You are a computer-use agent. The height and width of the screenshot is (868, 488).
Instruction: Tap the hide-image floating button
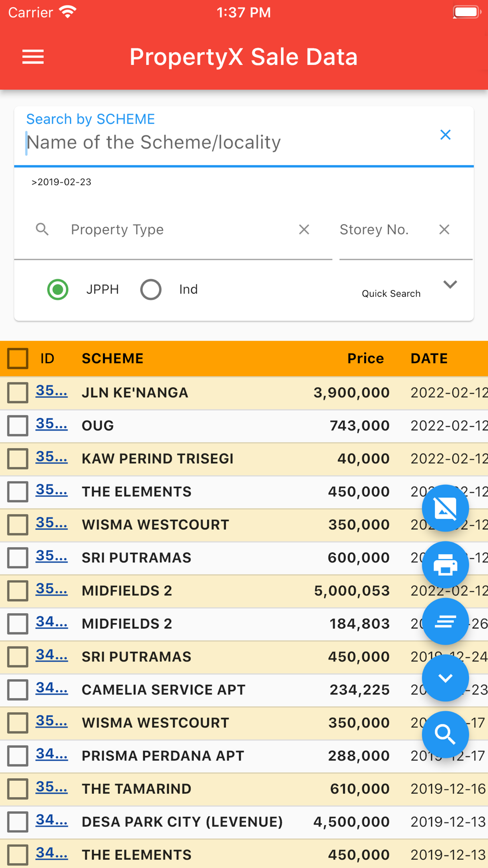445,508
